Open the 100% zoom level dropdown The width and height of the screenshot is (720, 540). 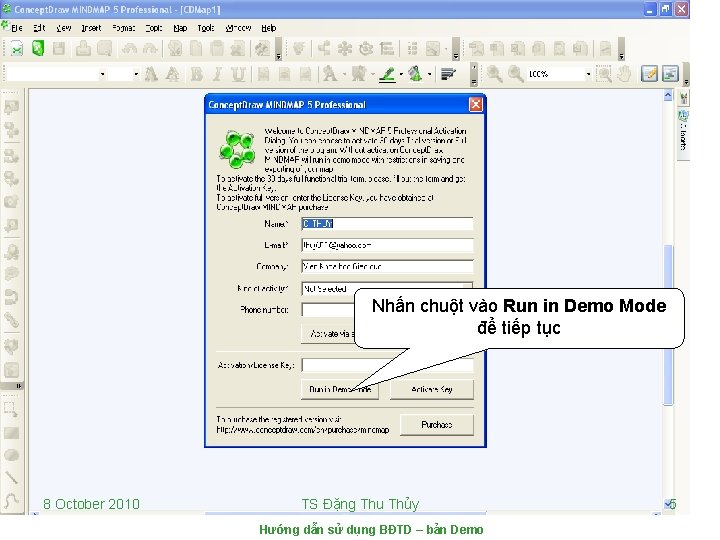pos(588,74)
